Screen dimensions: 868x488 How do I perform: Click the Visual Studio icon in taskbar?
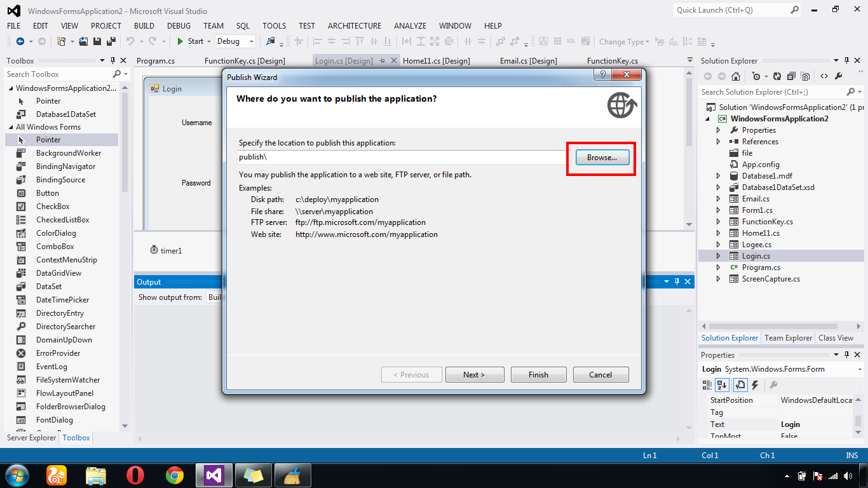pos(214,475)
